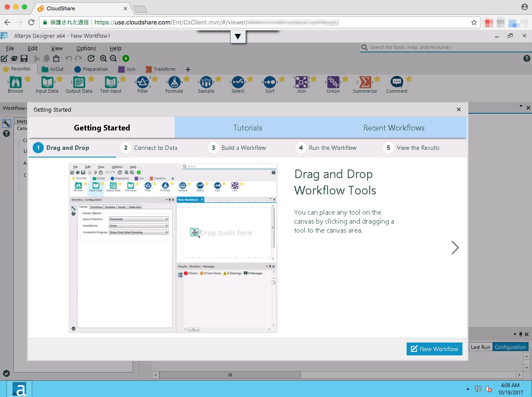Show the Transform tool category
Screen dimensions: 532x397
point(161,69)
